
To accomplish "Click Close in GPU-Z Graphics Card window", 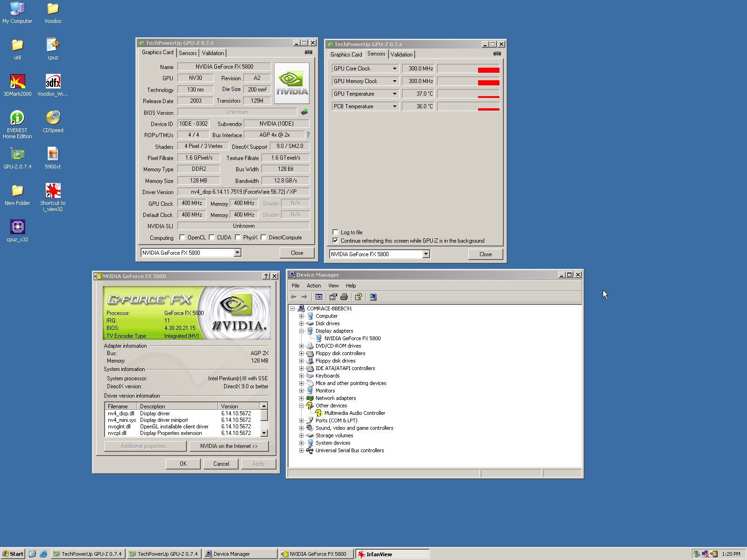I will pyautogui.click(x=297, y=252).
